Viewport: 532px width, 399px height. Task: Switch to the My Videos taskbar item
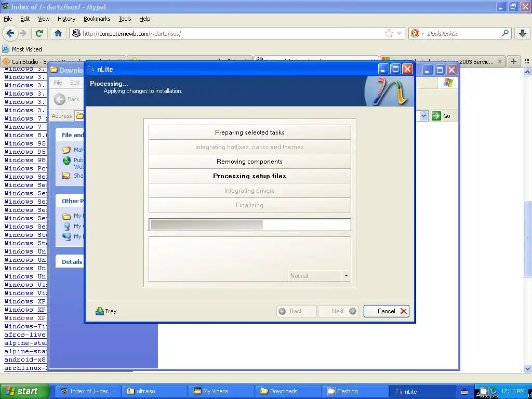point(220,391)
